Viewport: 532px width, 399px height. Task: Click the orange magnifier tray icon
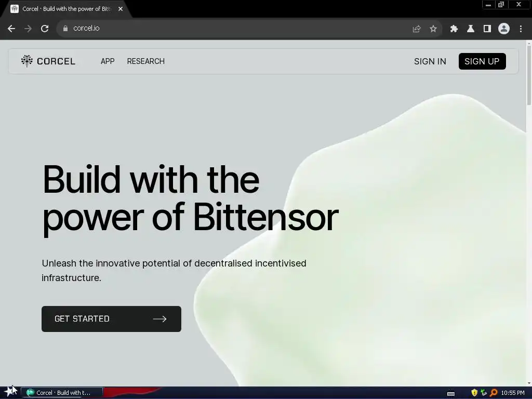point(494,393)
